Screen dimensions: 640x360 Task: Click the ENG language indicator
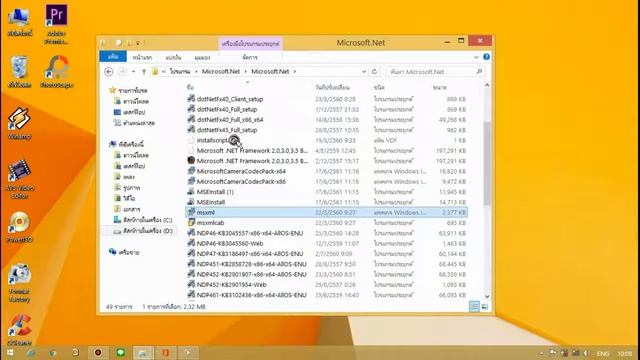tap(603, 353)
